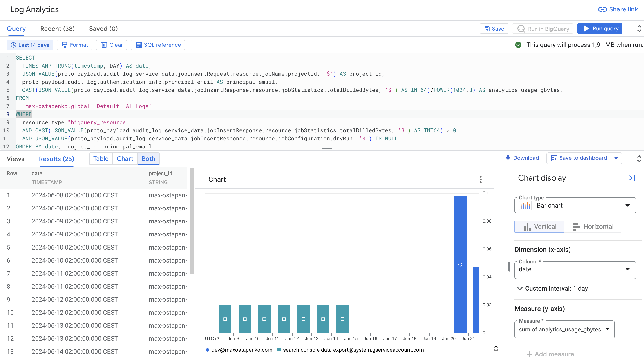Download the query results
This screenshot has width=644, height=358.
pyautogui.click(x=521, y=158)
